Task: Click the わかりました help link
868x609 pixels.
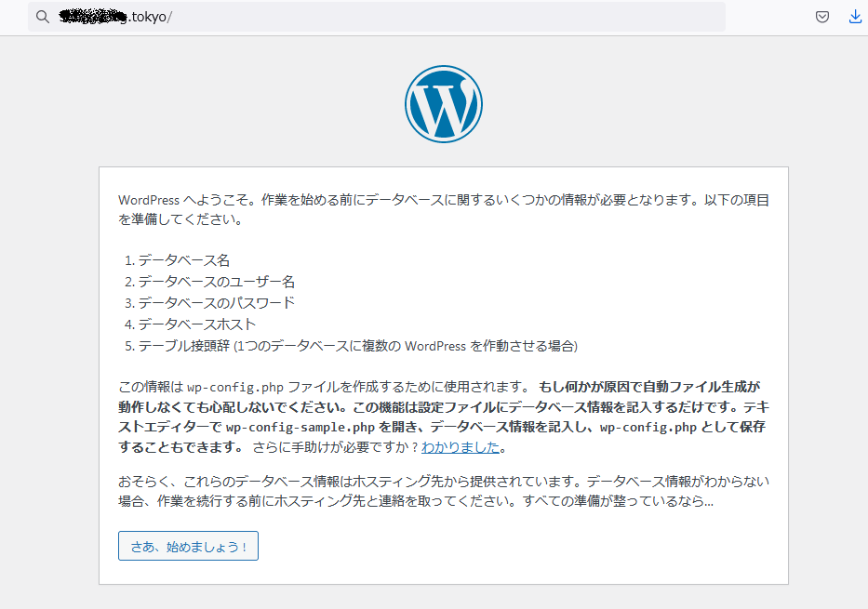Action: [461, 446]
